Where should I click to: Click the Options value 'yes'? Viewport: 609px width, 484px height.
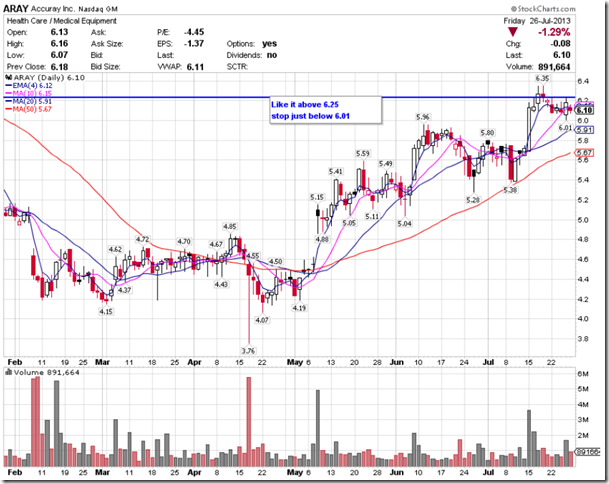click(x=270, y=44)
